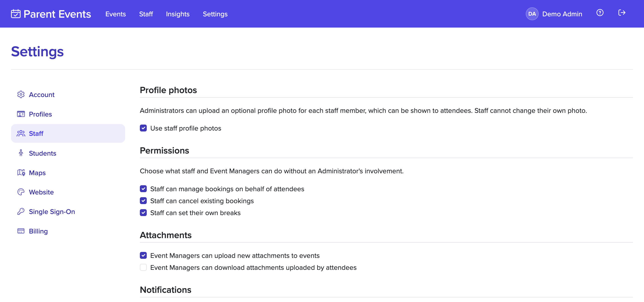Viewport: 644px width, 302px height.
Task: Open the Staff menu in top navigation
Action: tap(146, 14)
